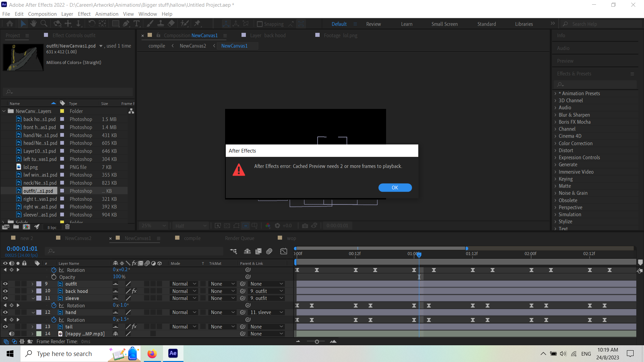
Task: Activate the Pen tool
Action: coord(126,23)
